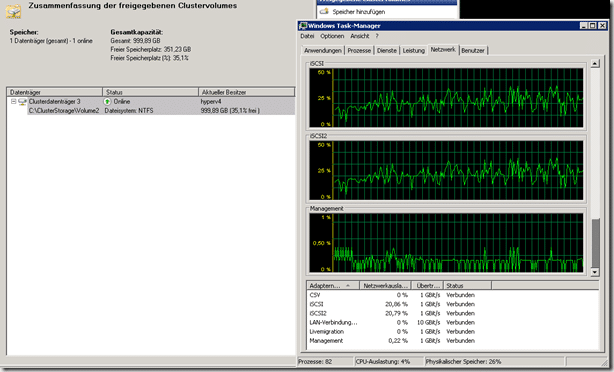Click the 20,86 % utilization value

pos(396,304)
